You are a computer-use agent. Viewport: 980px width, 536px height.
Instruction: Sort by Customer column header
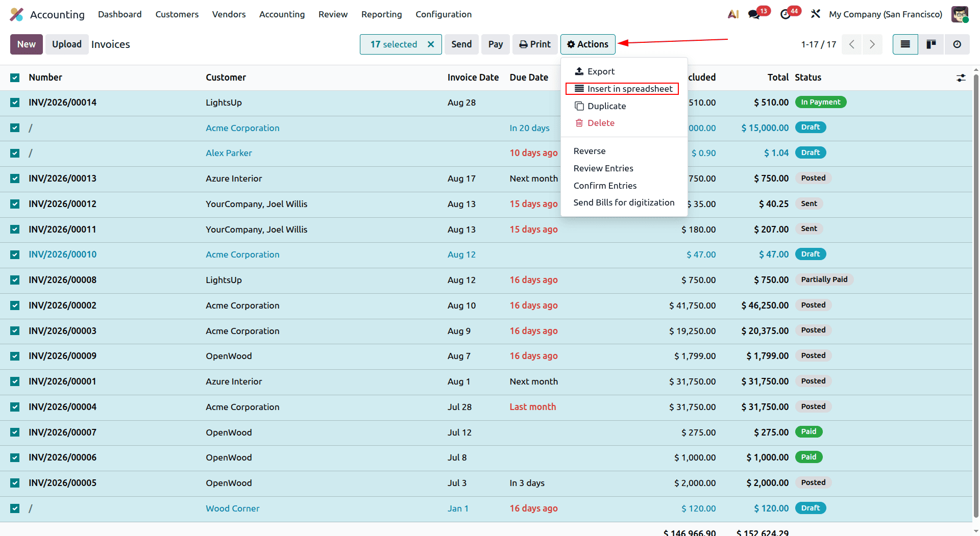point(226,78)
